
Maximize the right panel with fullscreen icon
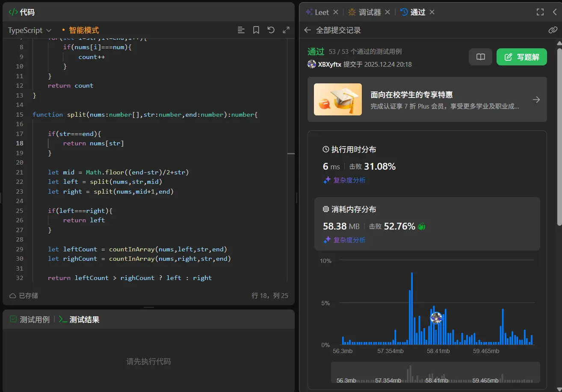coord(540,12)
